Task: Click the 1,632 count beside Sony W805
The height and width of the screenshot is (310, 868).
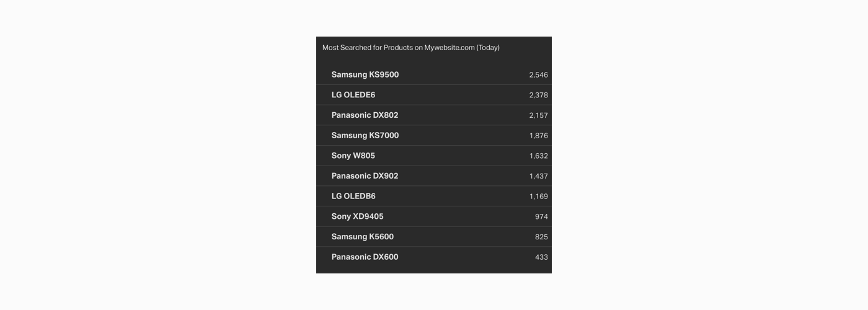Action: point(538,156)
